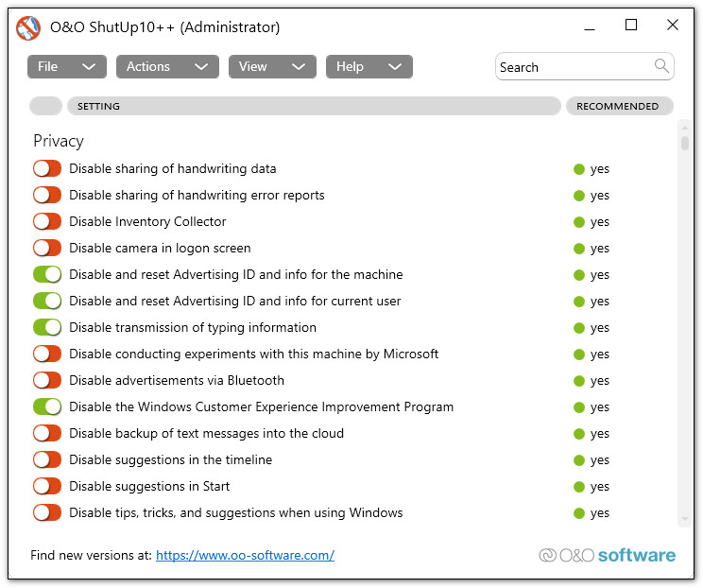Click into the Search field
This screenshot has height=588, width=703.
pyautogui.click(x=572, y=67)
